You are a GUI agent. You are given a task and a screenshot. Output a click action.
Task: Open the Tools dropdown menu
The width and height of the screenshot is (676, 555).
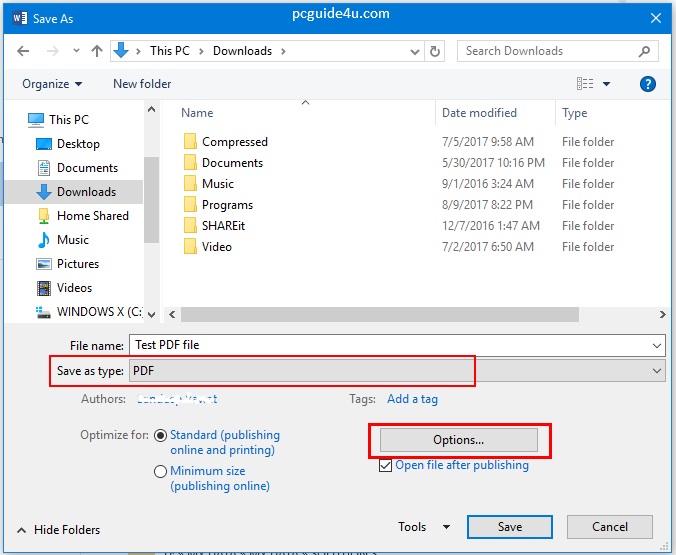coord(423,527)
